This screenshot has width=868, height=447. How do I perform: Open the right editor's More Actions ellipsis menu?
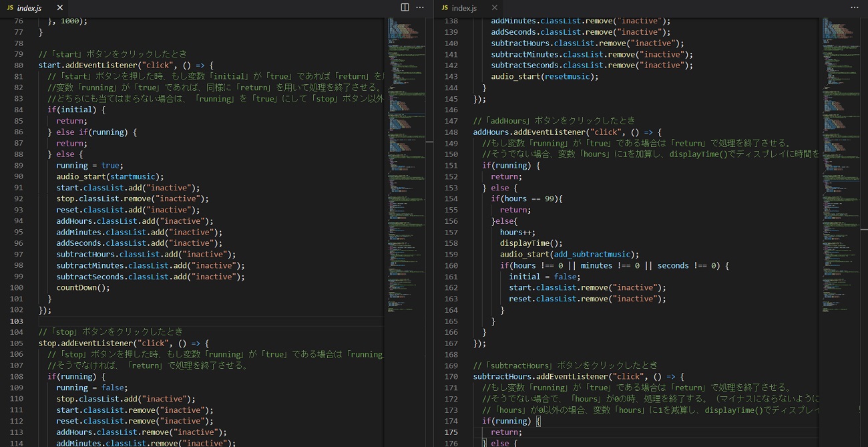(x=854, y=7)
